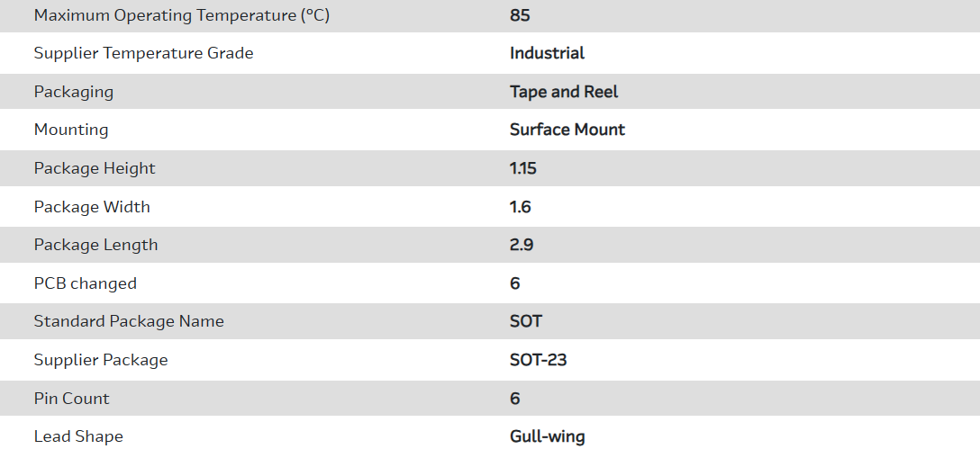Click the SOT standard package value

(526, 321)
